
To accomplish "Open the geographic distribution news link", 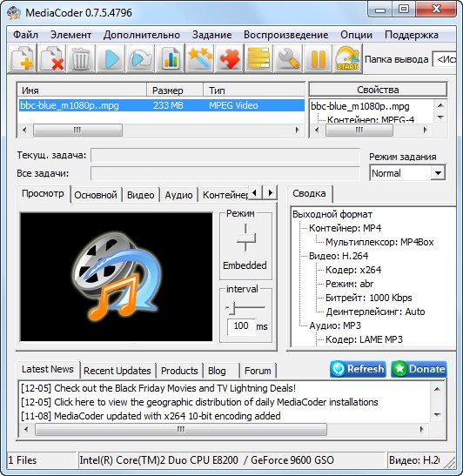I will click(x=199, y=402).
